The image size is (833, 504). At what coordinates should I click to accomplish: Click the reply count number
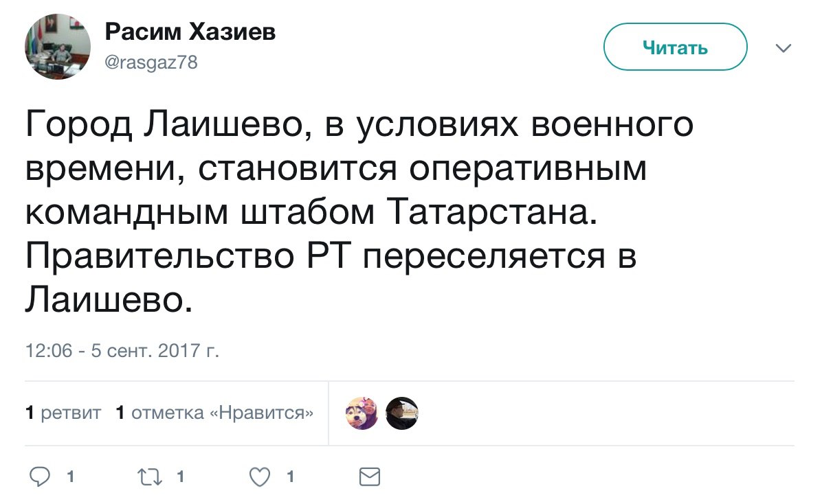[69, 477]
